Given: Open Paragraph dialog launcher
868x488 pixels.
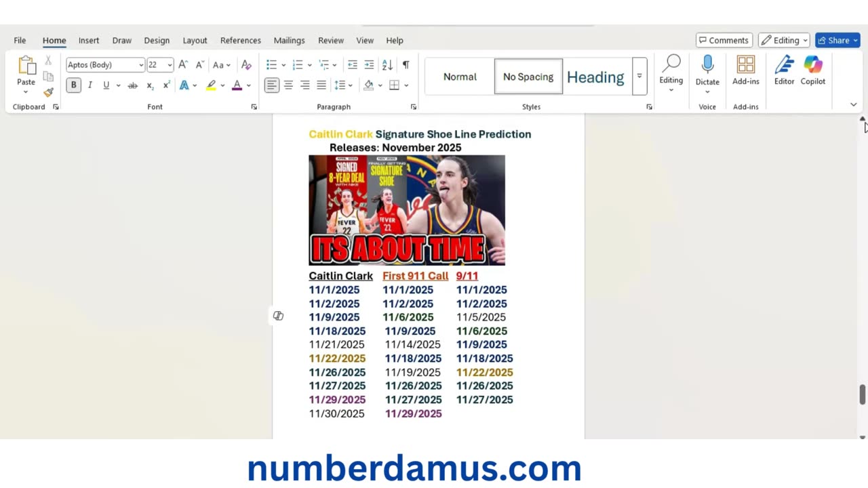Looking at the screenshot, I should tap(414, 107).
